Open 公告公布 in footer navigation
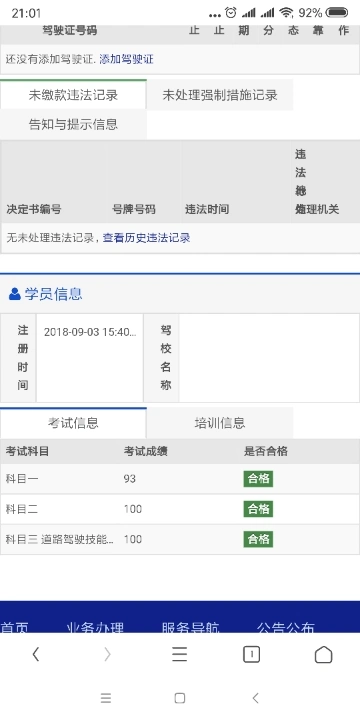The height and width of the screenshot is (720, 360). point(286,627)
